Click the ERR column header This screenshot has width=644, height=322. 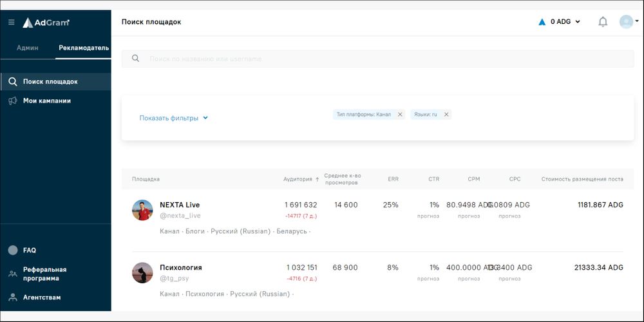pyautogui.click(x=393, y=179)
